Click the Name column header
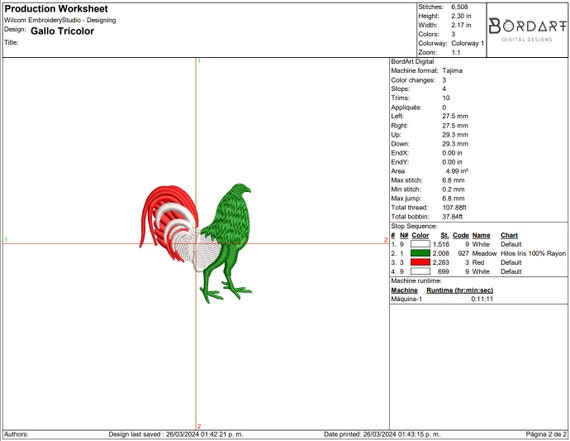This screenshot has width=570, height=441. [481, 235]
